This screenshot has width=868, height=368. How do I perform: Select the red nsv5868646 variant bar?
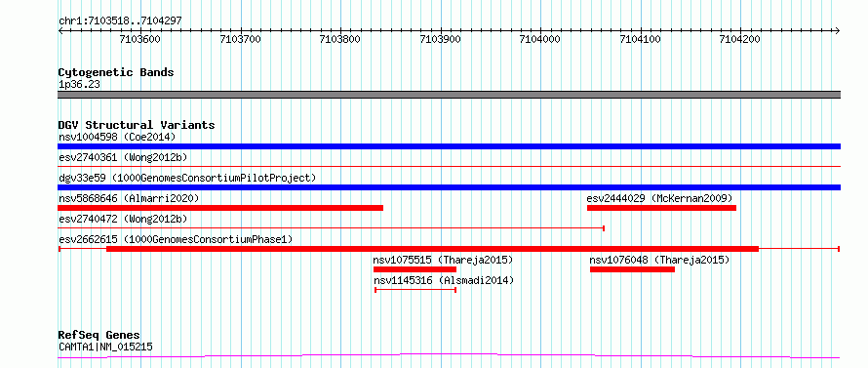click(220, 208)
